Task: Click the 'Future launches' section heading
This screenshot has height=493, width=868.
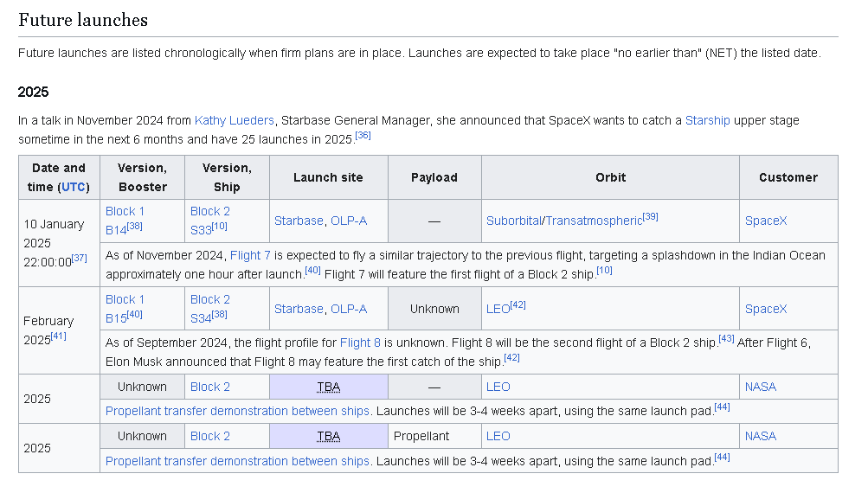Action: (83, 20)
